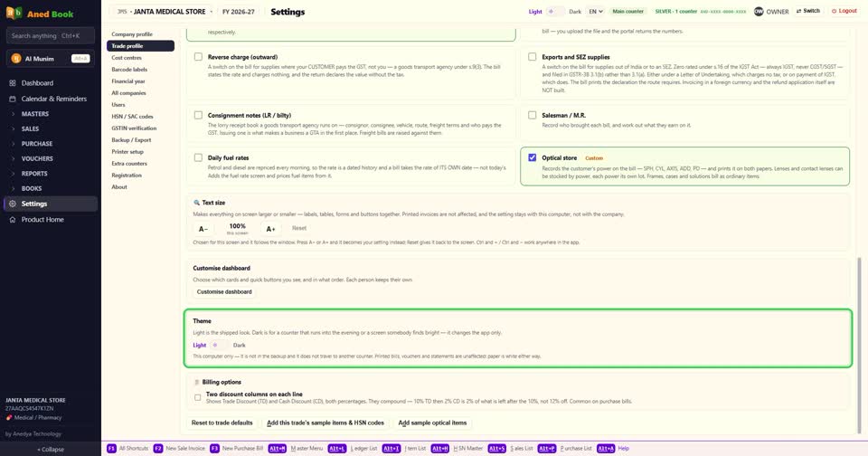
Task: Click the Alt+A badge for Help
Action: click(x=606, y=448)
